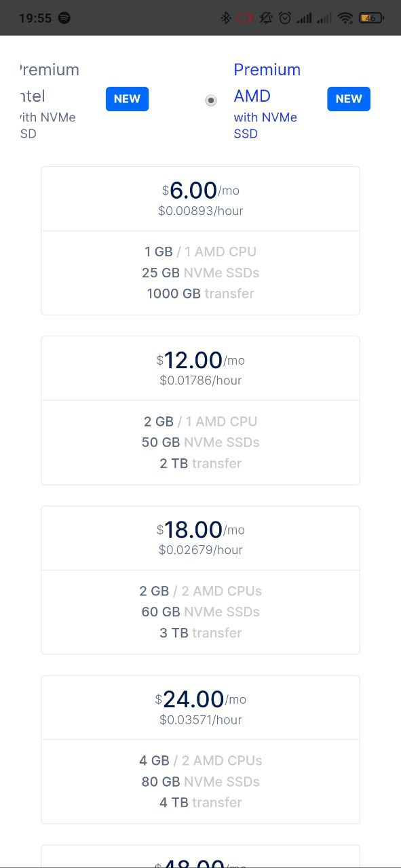Click the NEW badge next to Premium AMD
Screen dimensions: 401x868
[x=349, y=99]
